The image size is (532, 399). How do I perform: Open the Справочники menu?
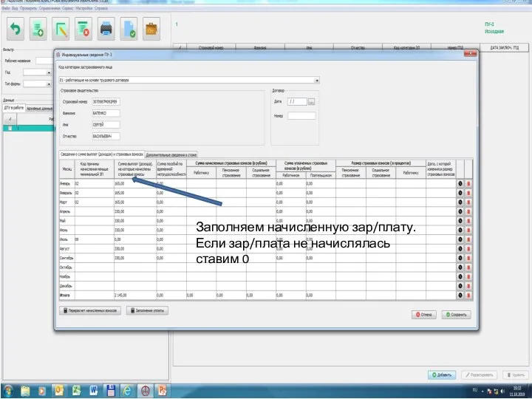click(x=50, y=8)
